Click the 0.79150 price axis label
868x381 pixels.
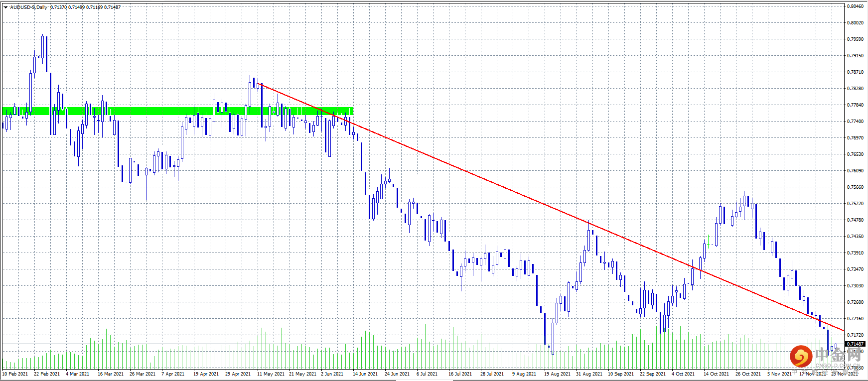click(x=856, y=56)
